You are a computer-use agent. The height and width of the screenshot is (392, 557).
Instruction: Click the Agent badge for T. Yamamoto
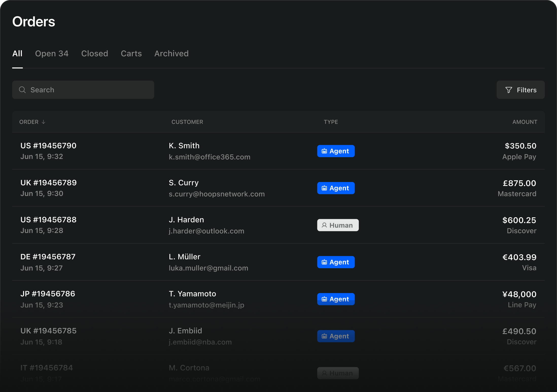click(x=336, y=299)
